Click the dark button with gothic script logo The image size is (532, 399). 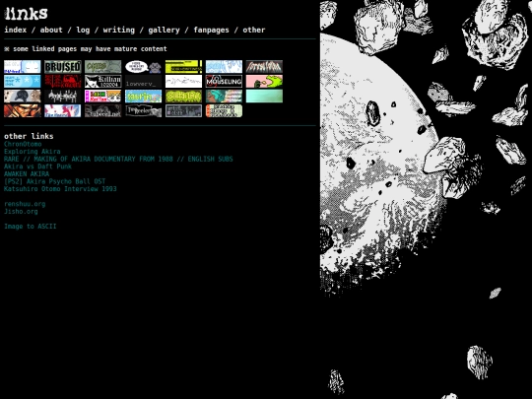[x=143, y=111]
